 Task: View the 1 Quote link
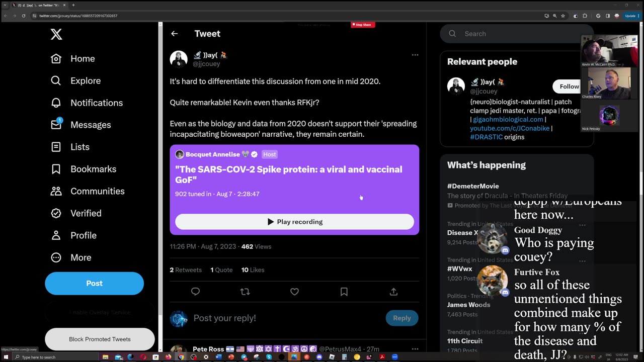221,270
